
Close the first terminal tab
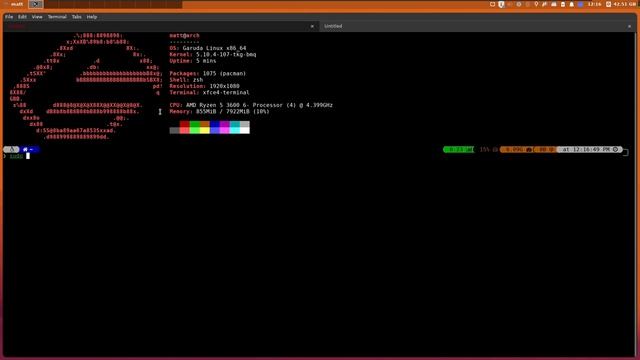[x=312, y=26]
